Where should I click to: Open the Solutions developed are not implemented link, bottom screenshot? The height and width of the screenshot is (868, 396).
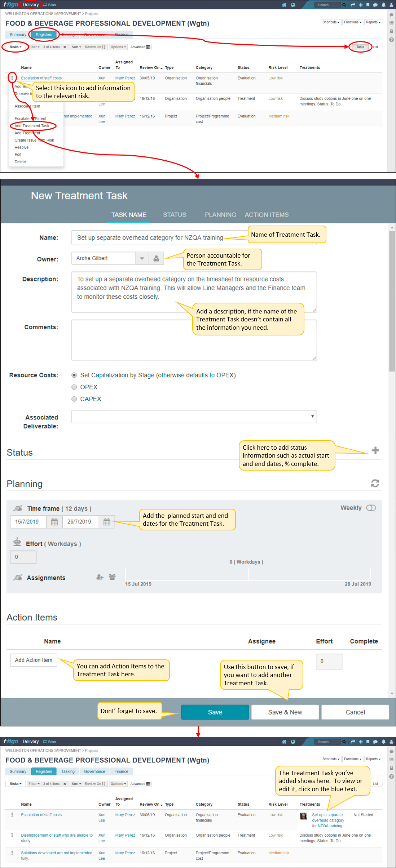57,855
